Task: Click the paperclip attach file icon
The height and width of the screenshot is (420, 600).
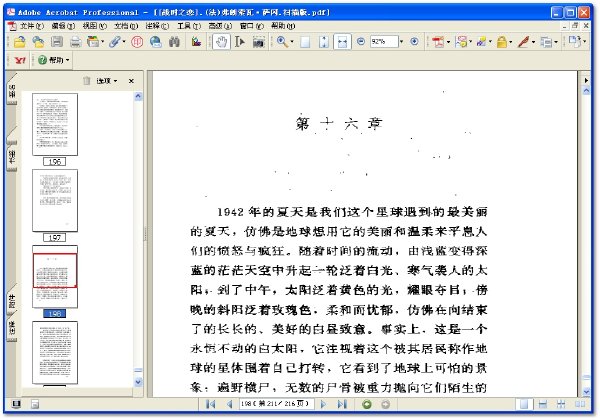Action: 114,42
